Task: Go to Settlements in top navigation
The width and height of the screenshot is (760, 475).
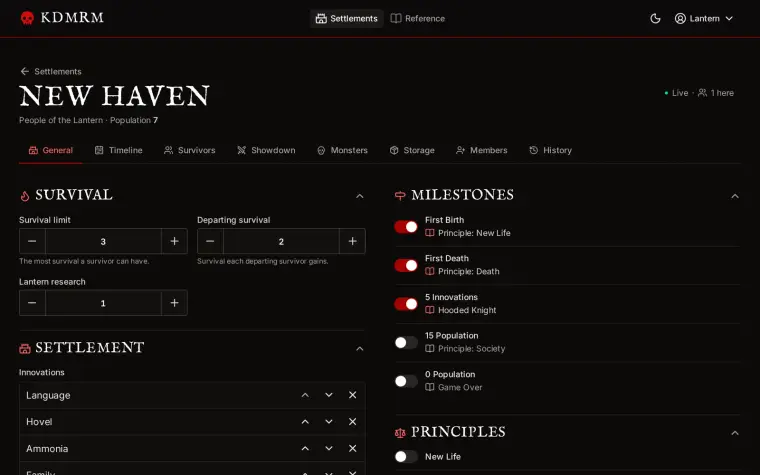Action: click(347, 18)
